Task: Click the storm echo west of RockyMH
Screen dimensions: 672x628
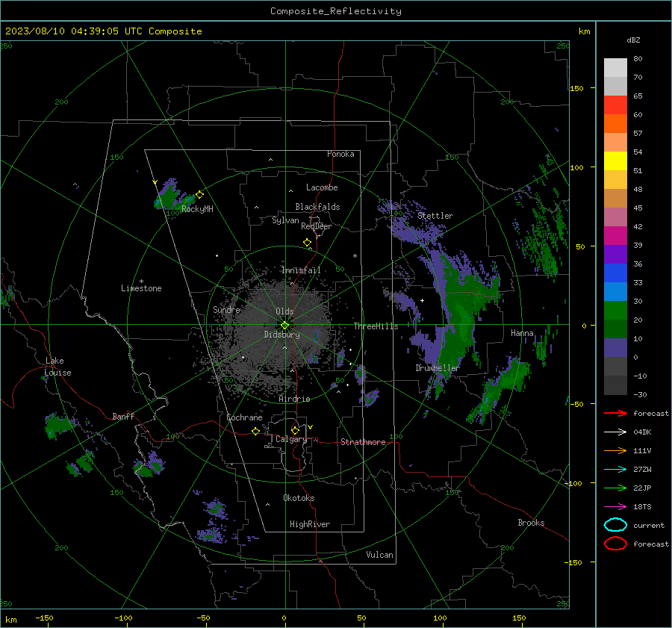Action: pos(169,196)
